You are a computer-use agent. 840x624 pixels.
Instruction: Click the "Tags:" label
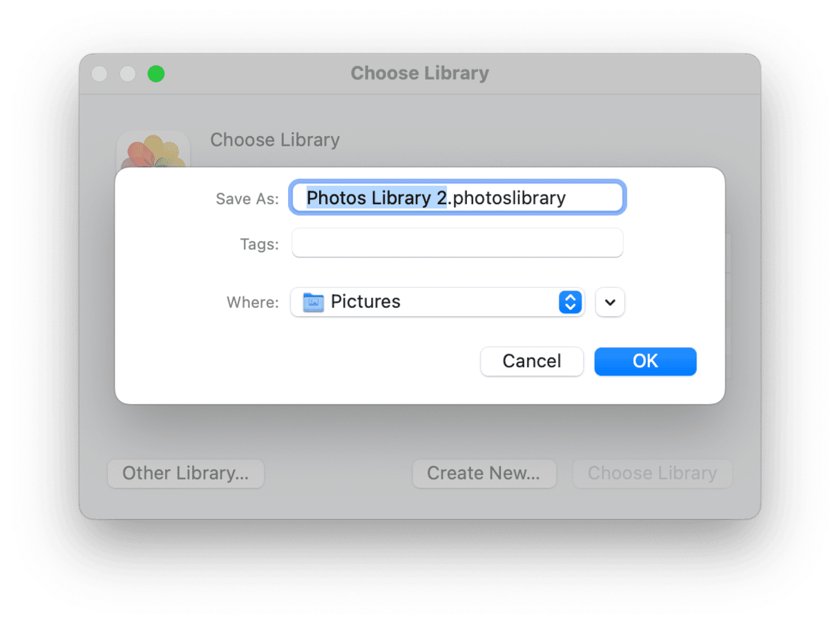point(259,244)
